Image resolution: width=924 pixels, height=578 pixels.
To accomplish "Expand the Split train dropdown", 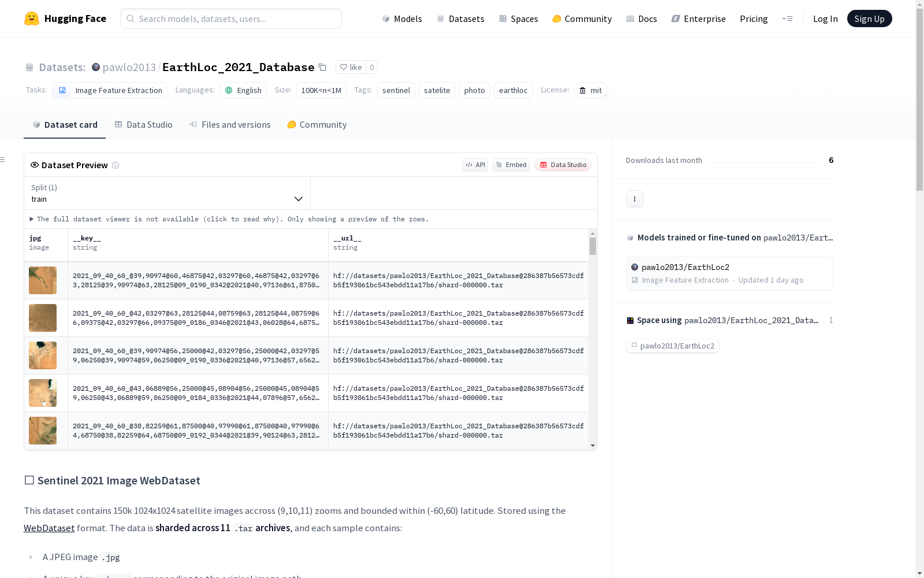I will point(167,193).
